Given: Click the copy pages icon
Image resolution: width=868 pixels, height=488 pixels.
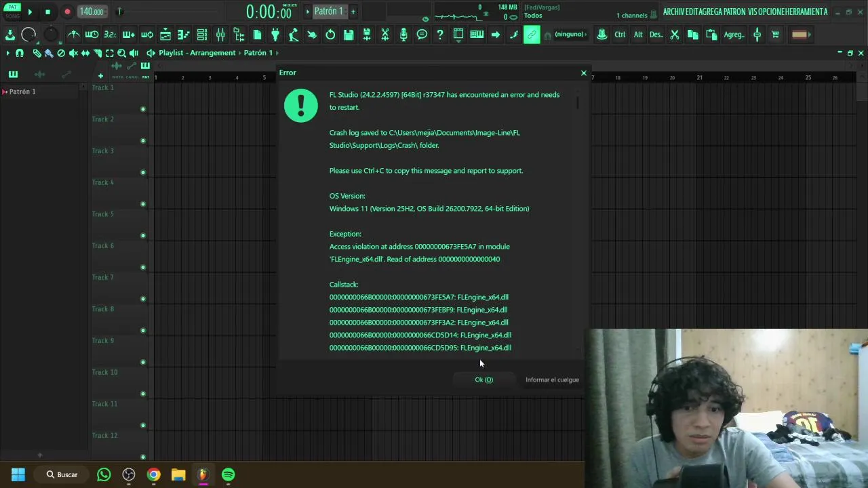Looking at the screenshot, I should [693, 35].
